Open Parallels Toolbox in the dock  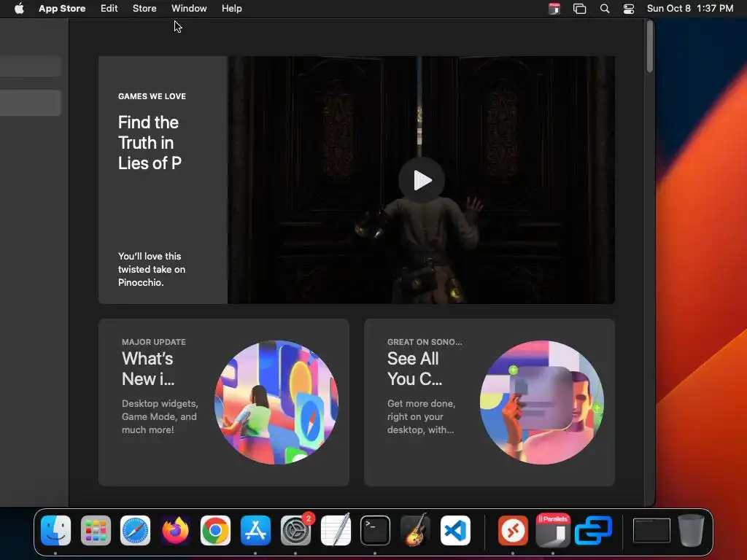[553, 530]
